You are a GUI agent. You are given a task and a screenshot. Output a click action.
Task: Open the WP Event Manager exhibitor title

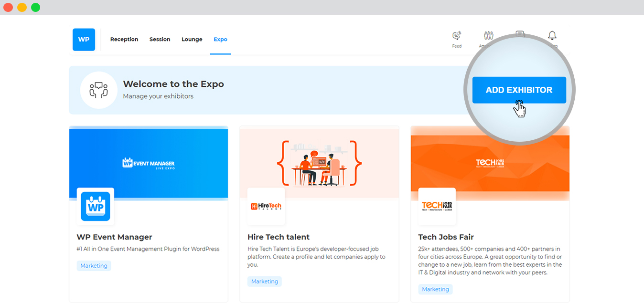point(115,237)
